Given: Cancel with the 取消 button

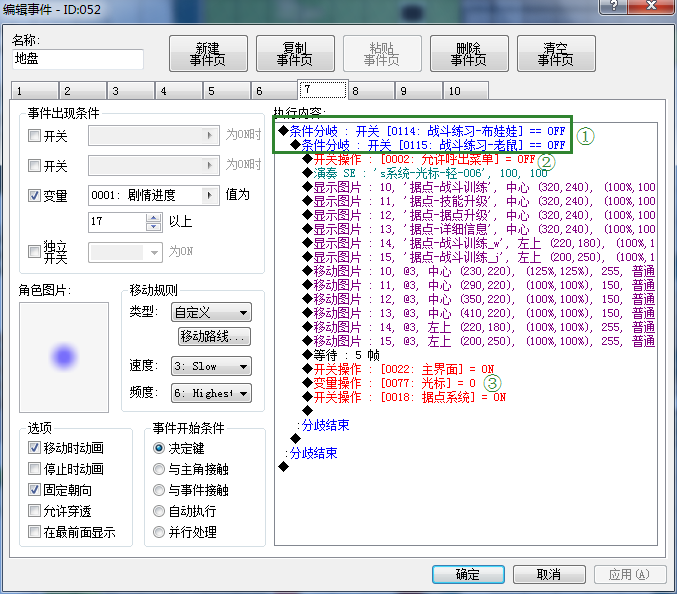Looking at the screenshot, I should [x=549, y=574].
